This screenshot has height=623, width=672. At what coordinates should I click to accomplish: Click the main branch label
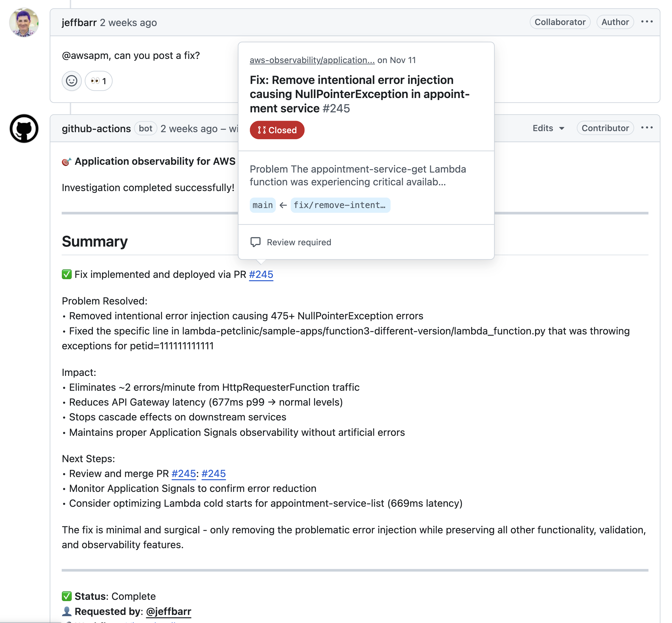pos(262,205)
